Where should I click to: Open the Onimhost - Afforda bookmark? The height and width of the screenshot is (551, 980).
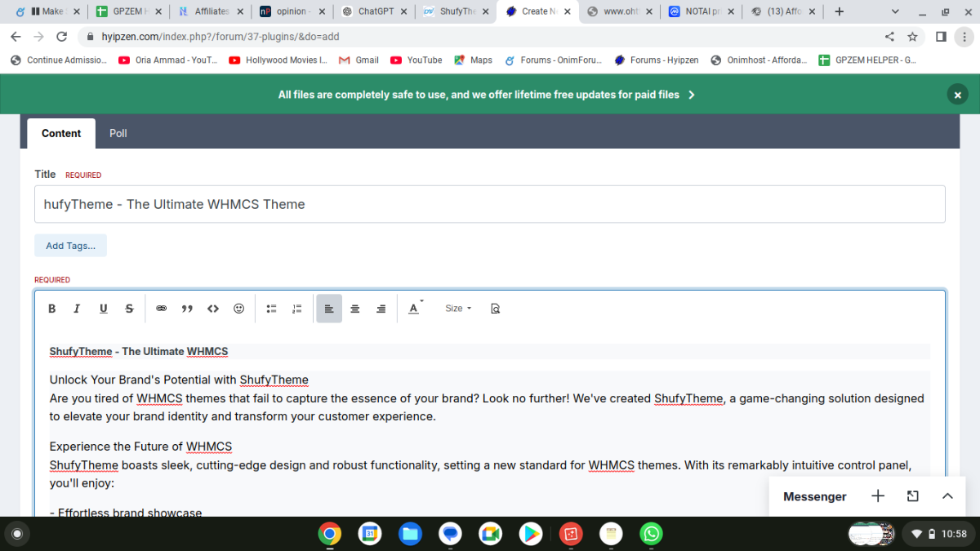click(x=759, y=60)
